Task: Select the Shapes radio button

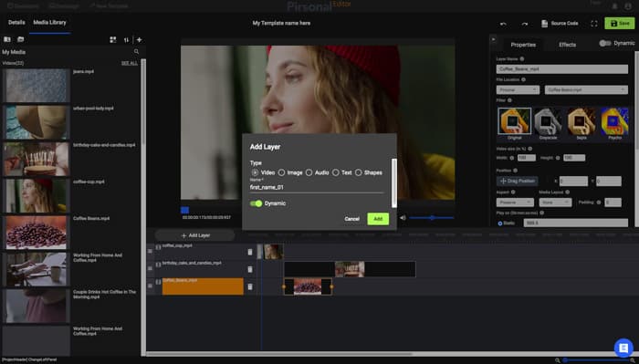Action: pyautogui.click(x=358, y=172)
